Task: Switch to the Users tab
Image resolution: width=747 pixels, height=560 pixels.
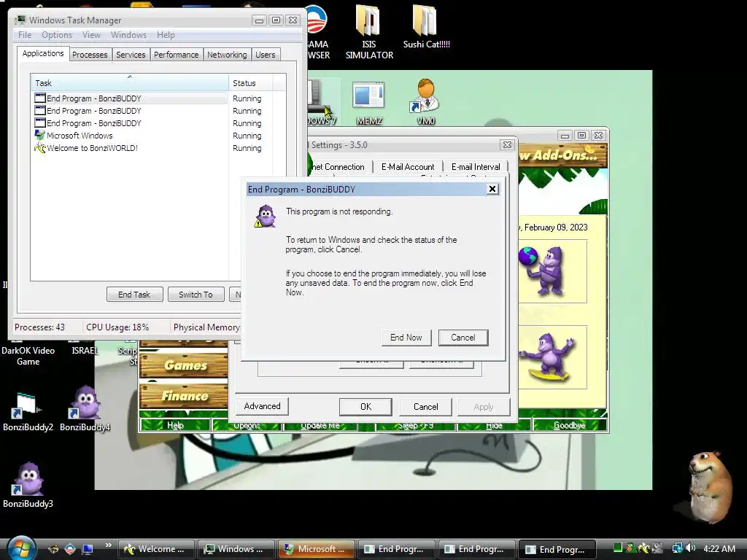Action: pos(265,55)
